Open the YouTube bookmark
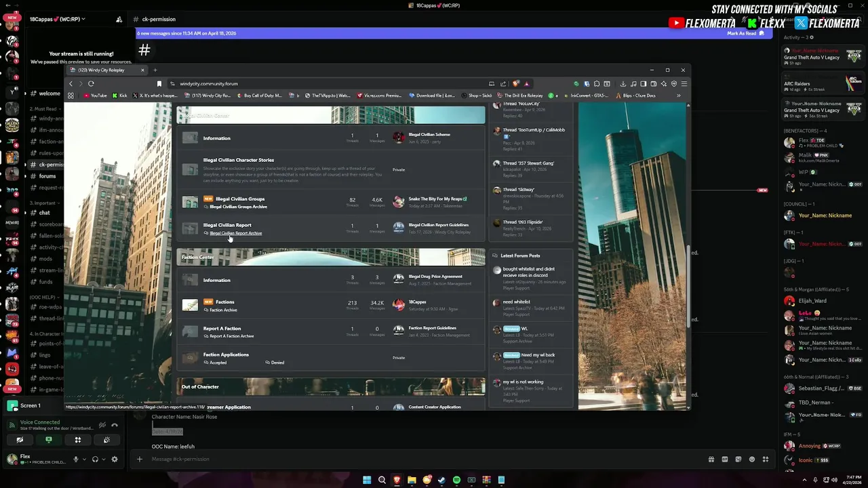 [x=95, y=96]
